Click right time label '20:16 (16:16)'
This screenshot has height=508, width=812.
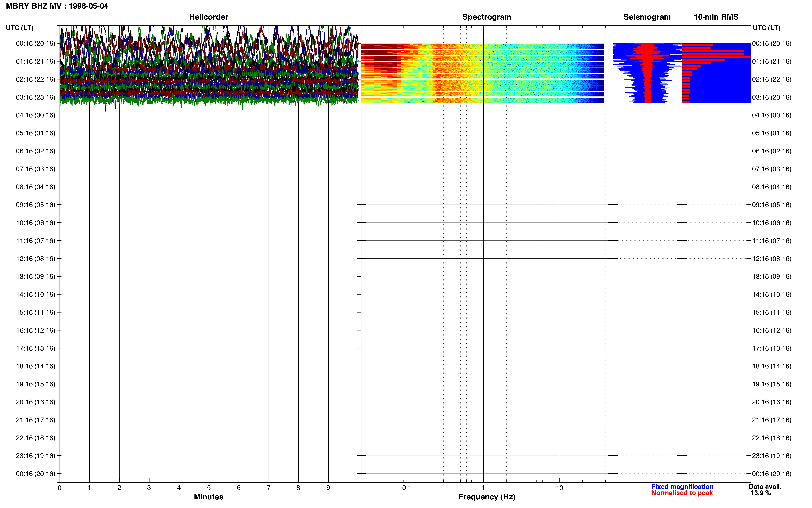click(x=772, y=402)
